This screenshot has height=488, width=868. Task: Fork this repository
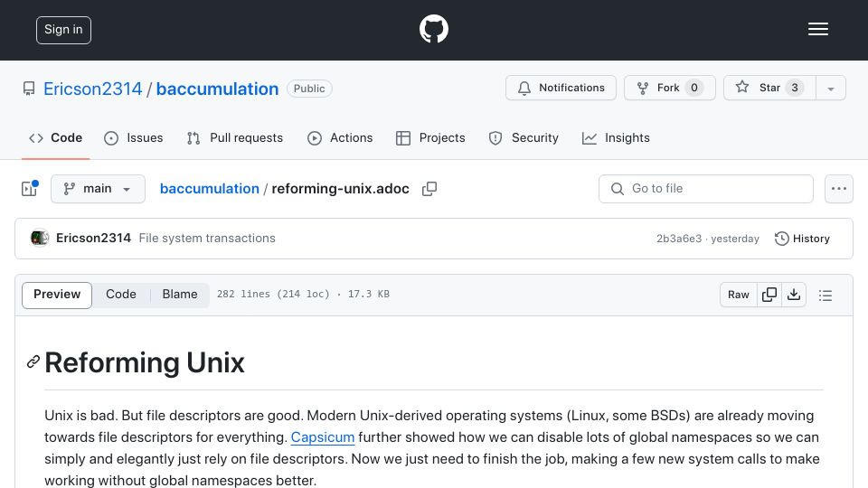pos(670,88)
